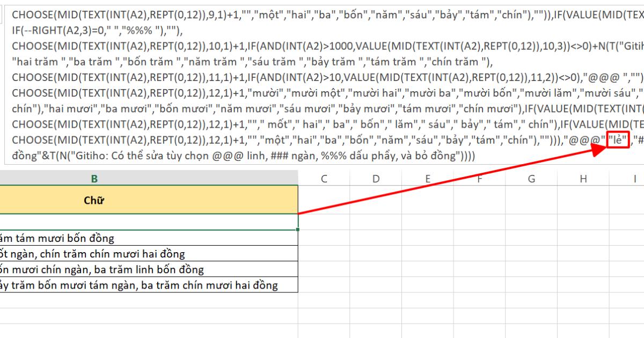The image size is (644, 338).
Task: Select the column C header
Action: tap(324, 180)
